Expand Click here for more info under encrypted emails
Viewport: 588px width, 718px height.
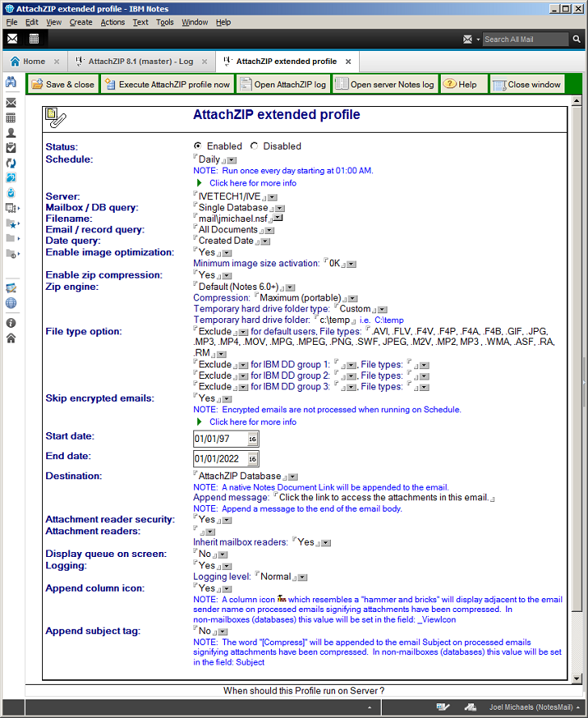click(x=252, y=422)
